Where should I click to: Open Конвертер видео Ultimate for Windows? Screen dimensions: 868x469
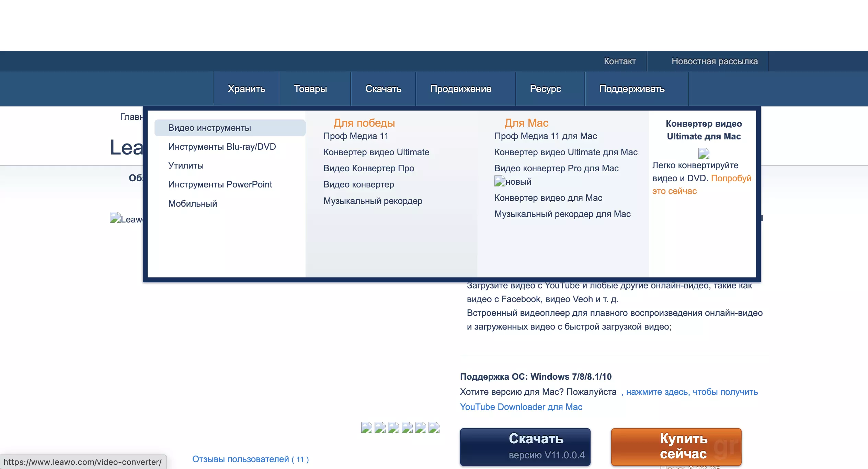[376, 152]
